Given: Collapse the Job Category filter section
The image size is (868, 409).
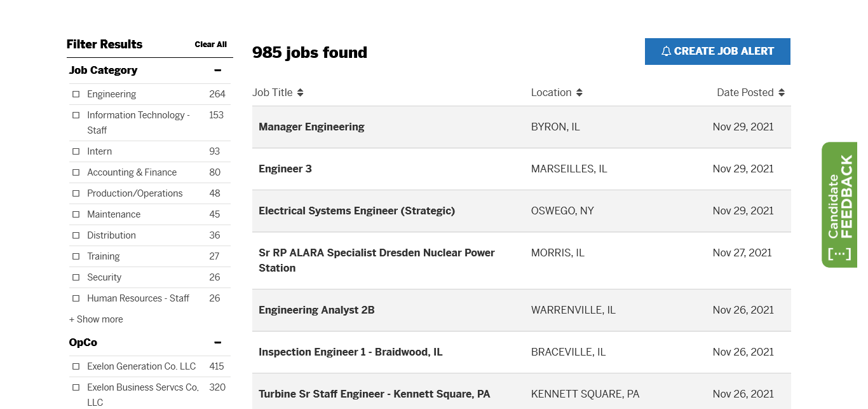Looking at the screenshot, I should tap(217, 71).
